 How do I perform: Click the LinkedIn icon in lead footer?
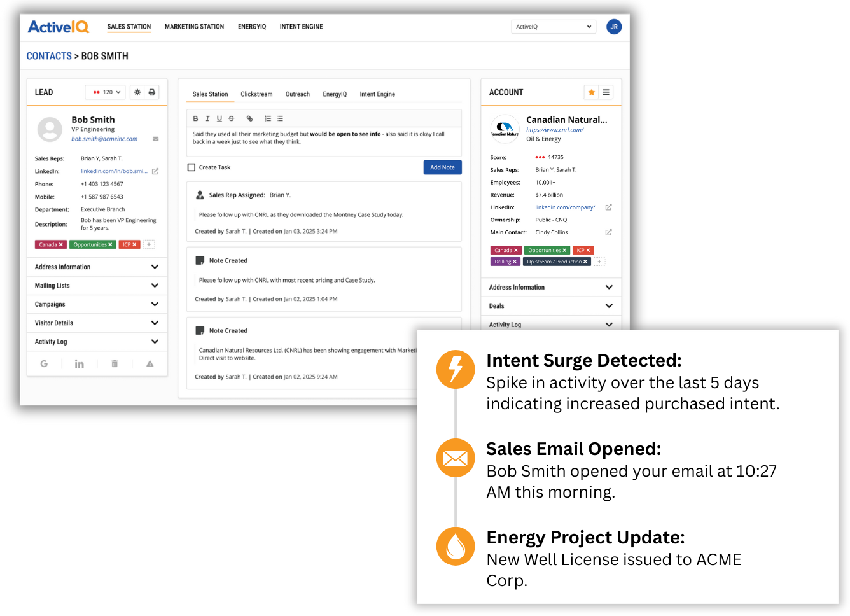(80, 364)
